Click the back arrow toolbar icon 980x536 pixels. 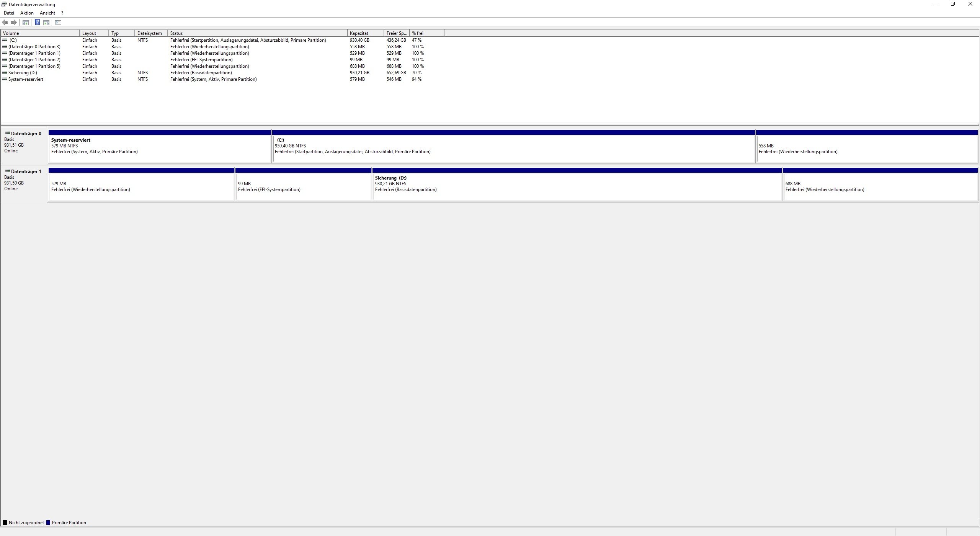[5, 23]
